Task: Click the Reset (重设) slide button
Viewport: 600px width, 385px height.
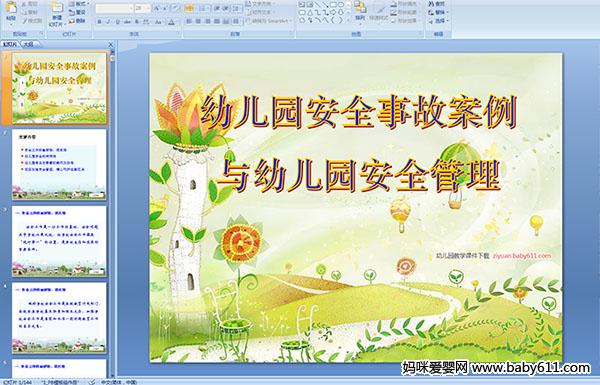Action: tap(77, 12)
